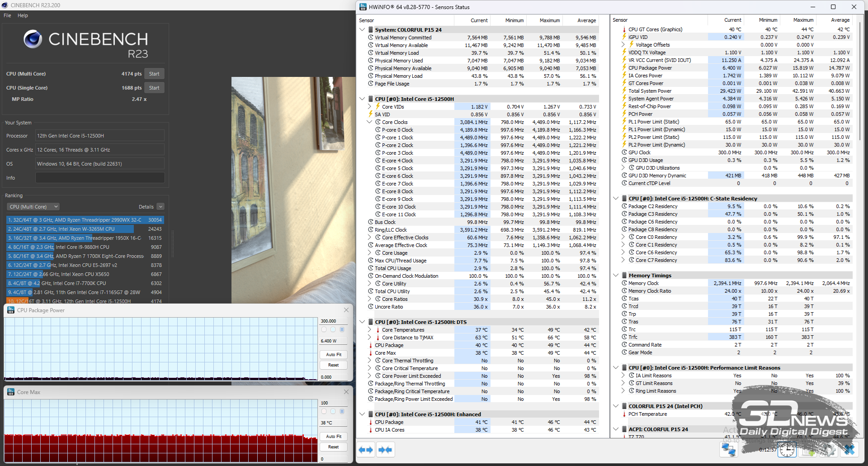This screenshot has width=868, height=466.
Task: Expand the Voltage Offsets row
Action: pyautogui.click(x=623, y=45)
